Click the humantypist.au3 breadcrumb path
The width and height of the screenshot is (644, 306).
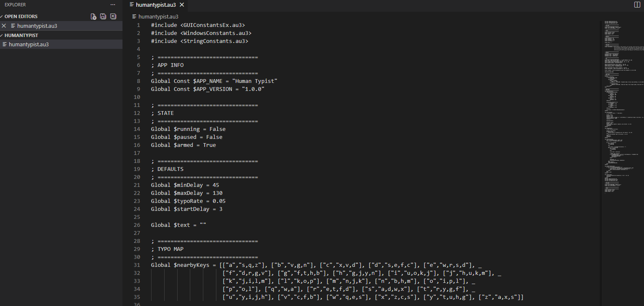[x=158, y=17]
